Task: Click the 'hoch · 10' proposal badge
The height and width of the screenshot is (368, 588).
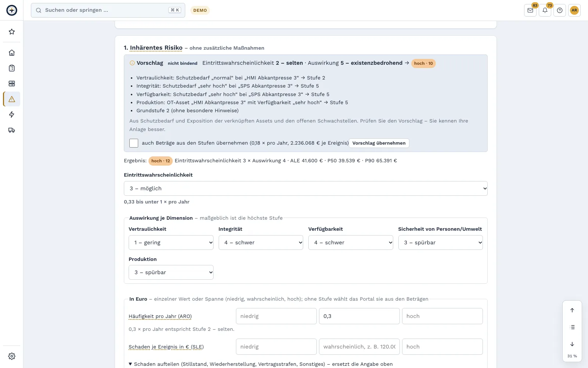Action: click(423, 63)
